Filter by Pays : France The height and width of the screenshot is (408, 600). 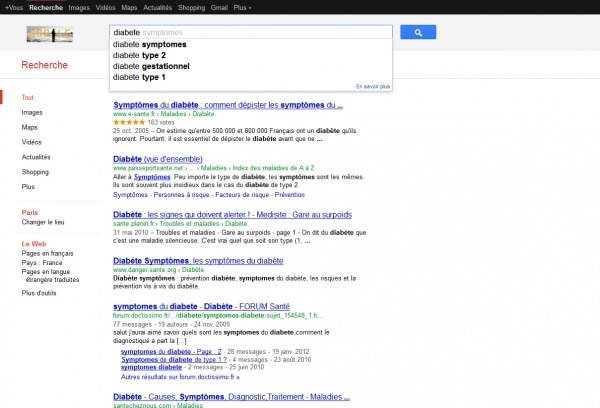pyautogui.click(x=42, y=263)
